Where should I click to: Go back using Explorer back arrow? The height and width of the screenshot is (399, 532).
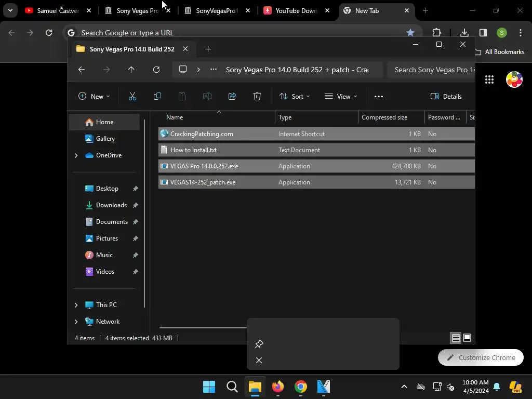pyautogui.click(x=82, y=70)
